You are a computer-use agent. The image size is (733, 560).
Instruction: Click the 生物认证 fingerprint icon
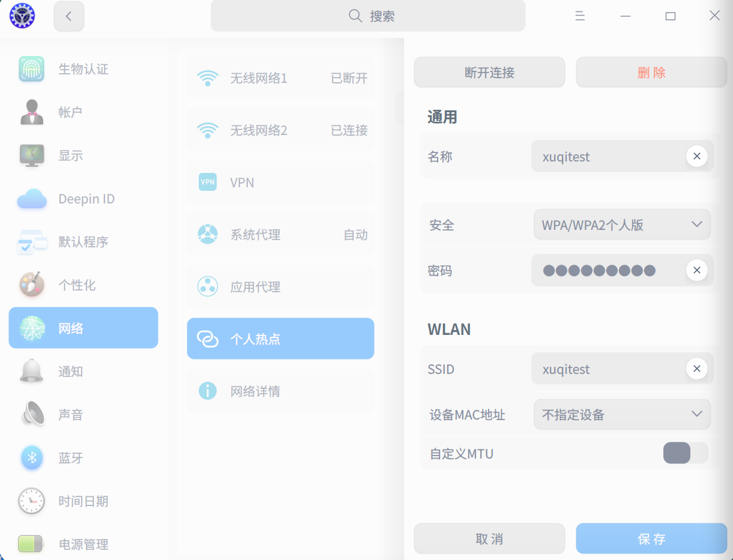coord(31,69)
